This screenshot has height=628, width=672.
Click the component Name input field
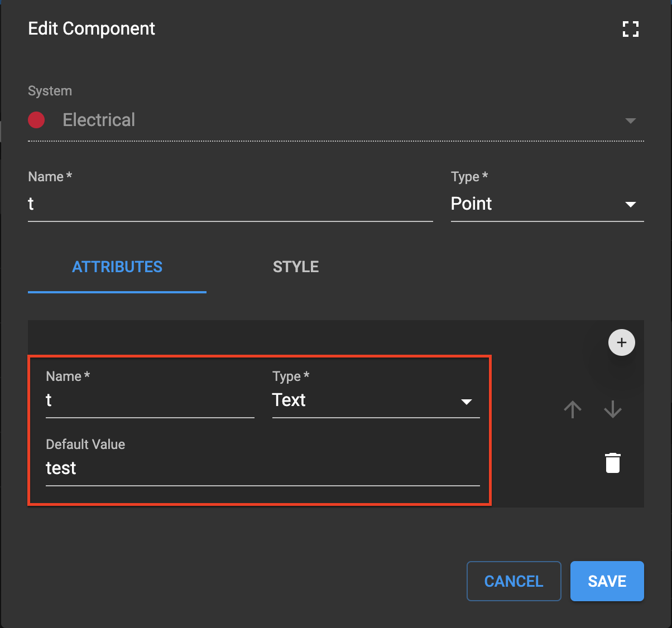pyautogui.click(x=230, y=204)
